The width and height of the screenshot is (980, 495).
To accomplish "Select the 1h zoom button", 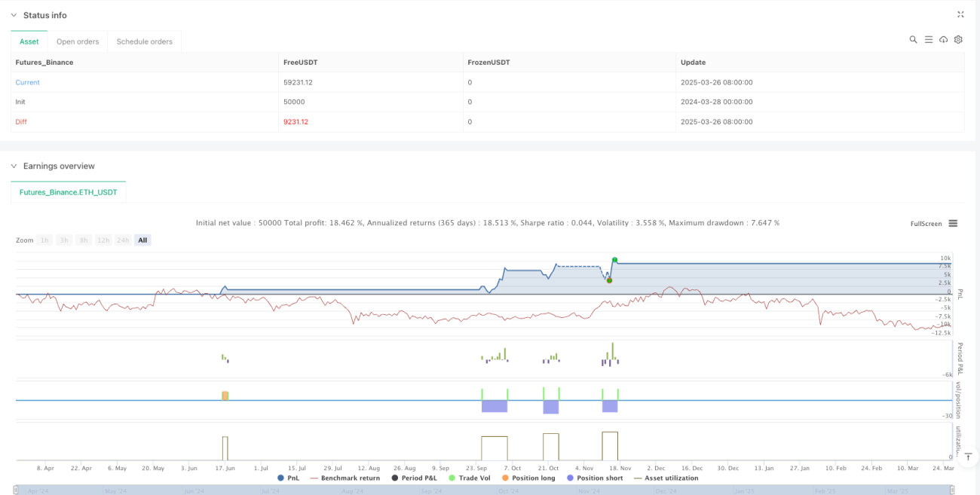I will tap(44, 240).
